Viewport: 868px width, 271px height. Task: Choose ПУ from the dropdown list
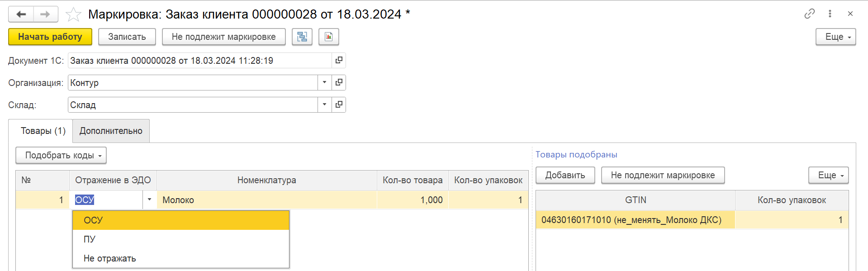coord(181,239)
